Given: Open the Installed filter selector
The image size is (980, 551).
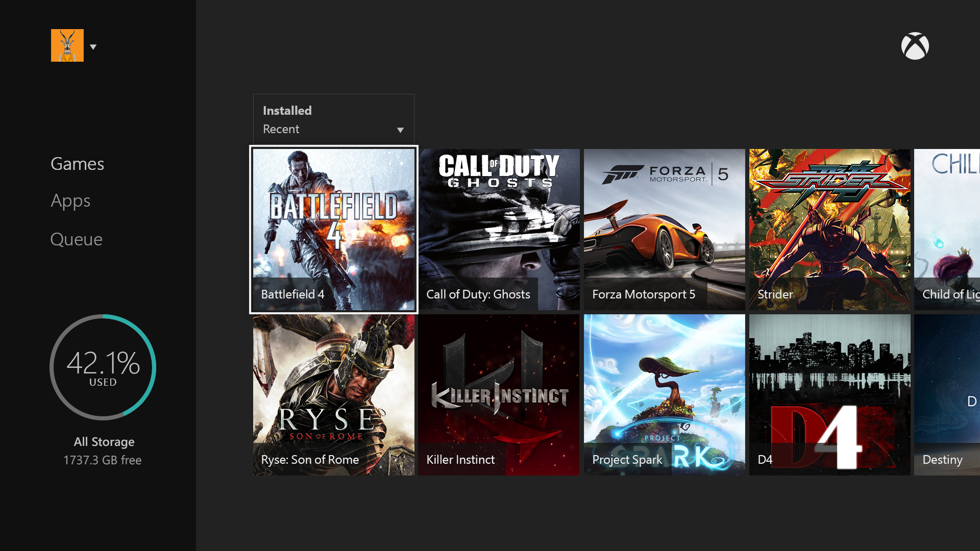Looking at the screenshot, I should coord(287,110).
